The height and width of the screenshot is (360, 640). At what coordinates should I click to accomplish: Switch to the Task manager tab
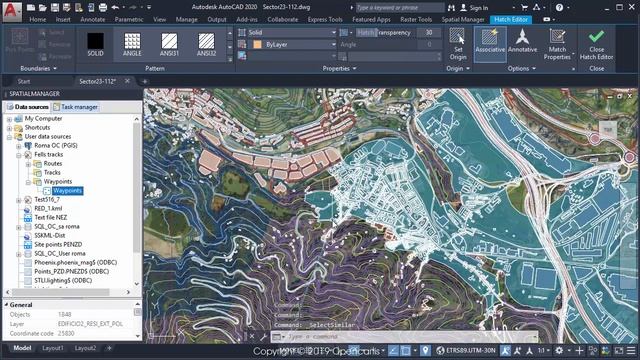pos(76,107)
